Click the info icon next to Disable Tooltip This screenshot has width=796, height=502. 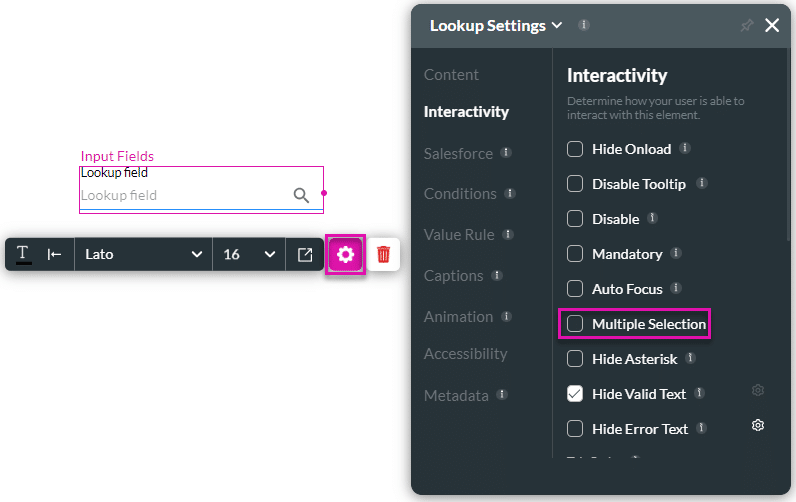[x=702, y=183]
